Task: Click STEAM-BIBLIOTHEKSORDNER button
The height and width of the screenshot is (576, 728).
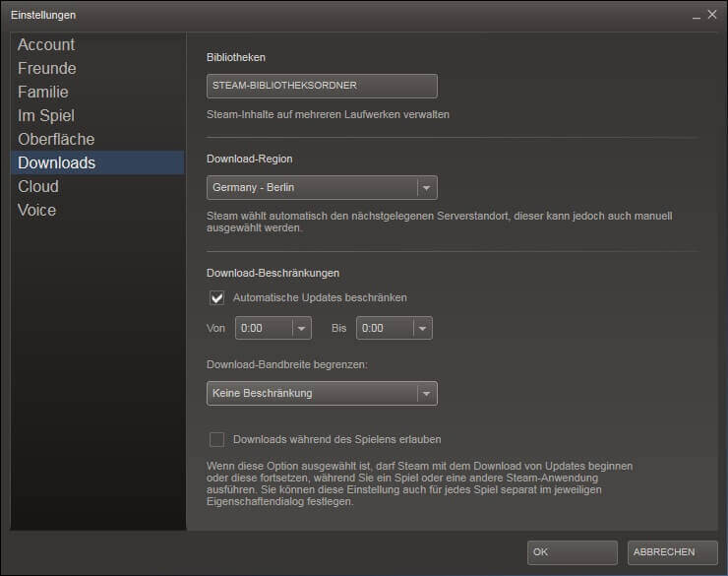Action: click(322, 86)
